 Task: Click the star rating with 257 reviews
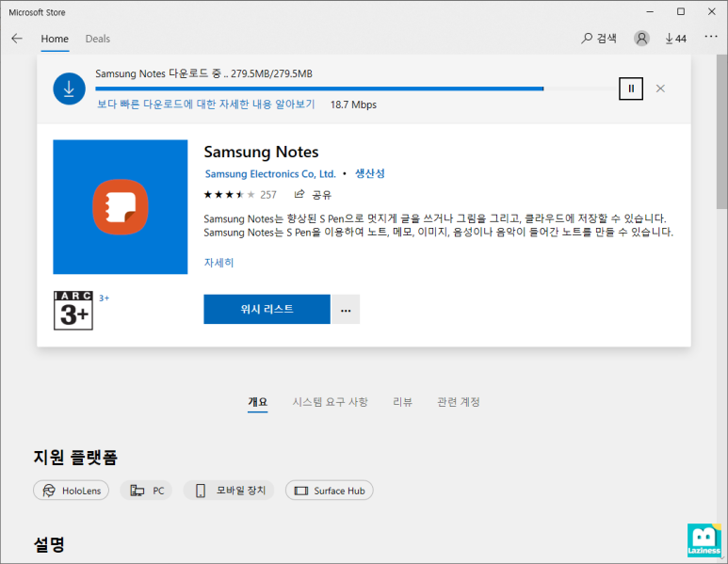[240, 195]
